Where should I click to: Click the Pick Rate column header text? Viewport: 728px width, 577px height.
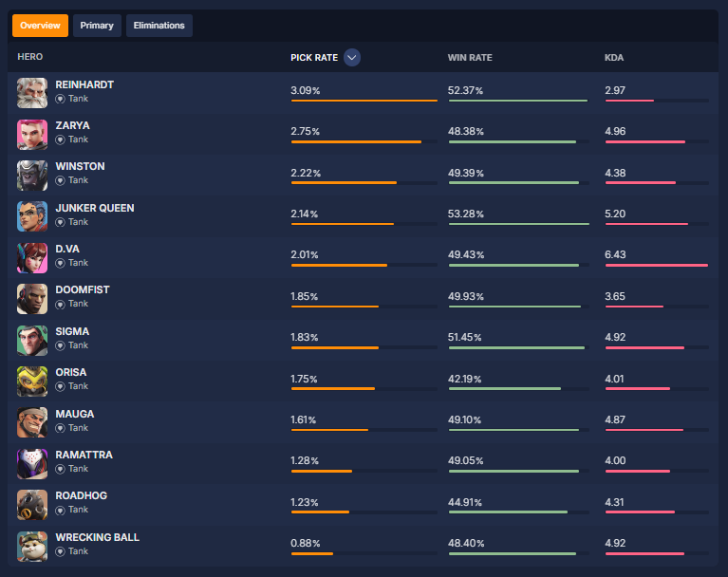[314, 58]
